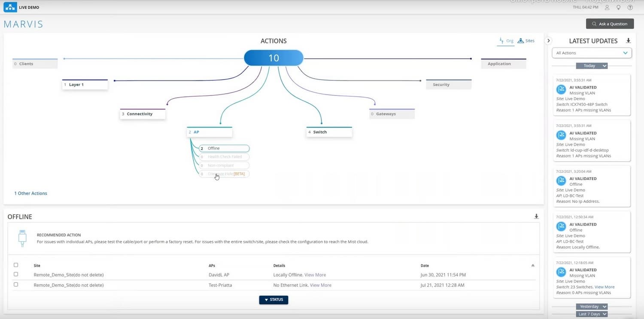Select the Security actions node
The height and width of the screenshot is (319, 644).
pyautogui.click(x=449, y=85)
